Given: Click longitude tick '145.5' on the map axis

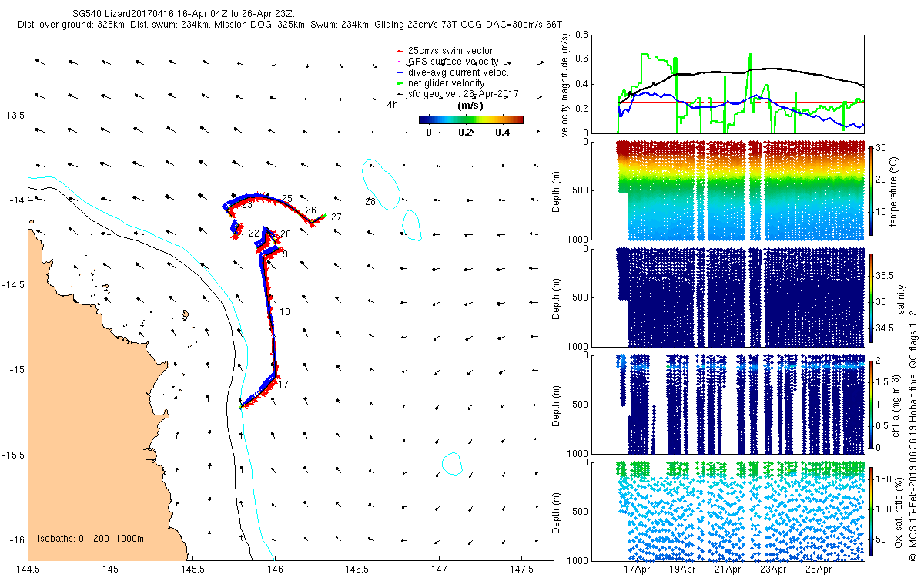Looking at the screenshot, I should [192, 569].
